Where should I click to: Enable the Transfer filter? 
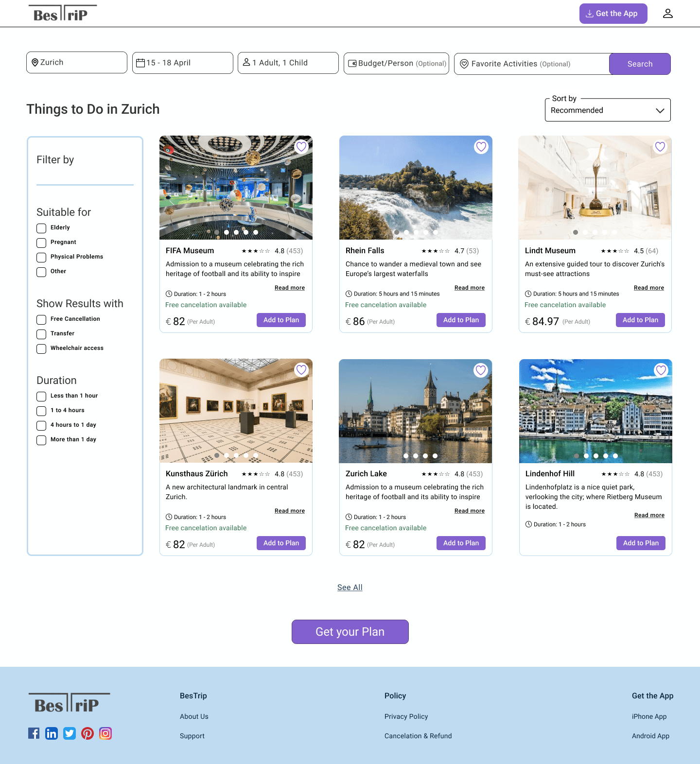[x=41, y=334]
